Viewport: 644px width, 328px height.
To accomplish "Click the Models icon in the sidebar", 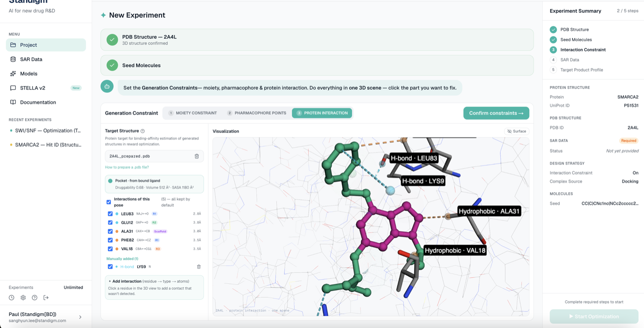I will coord(13,73).
